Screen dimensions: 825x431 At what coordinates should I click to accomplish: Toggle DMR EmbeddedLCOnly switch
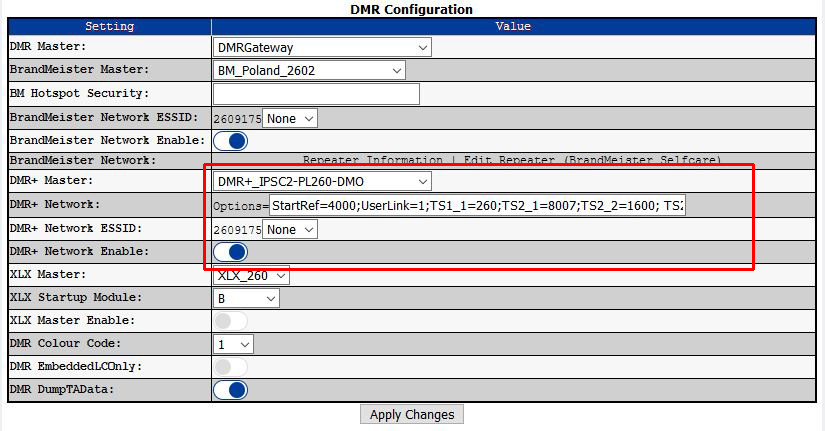[230, 367]
